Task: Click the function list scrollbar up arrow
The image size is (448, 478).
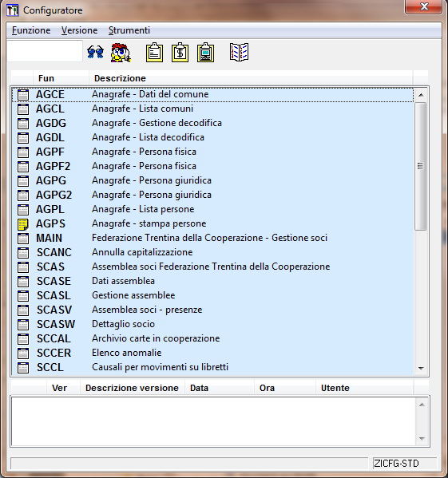Action: [x=421, y=95]
